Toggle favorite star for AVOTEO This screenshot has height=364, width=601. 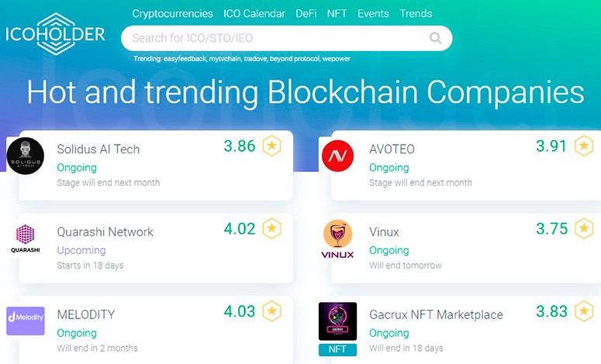(x=583, y=146)
